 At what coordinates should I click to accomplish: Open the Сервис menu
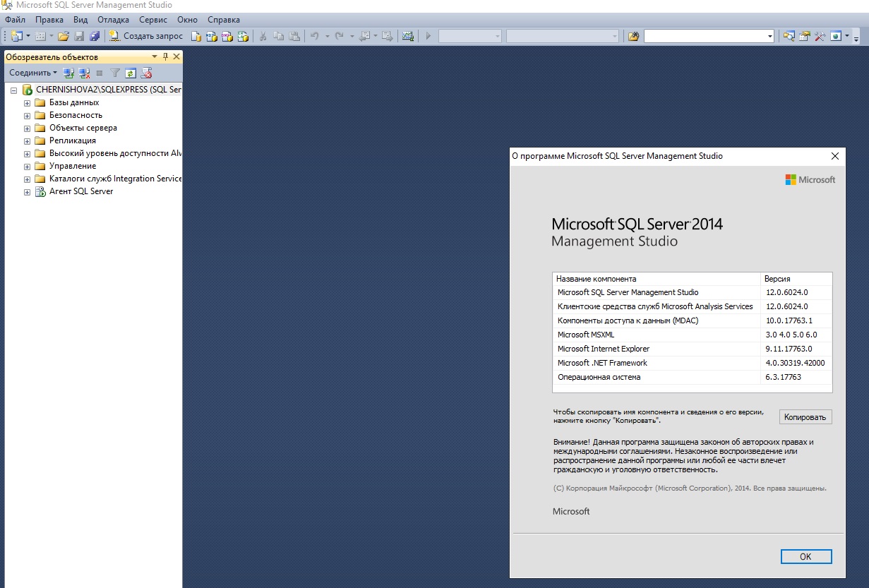coord(153,20)
